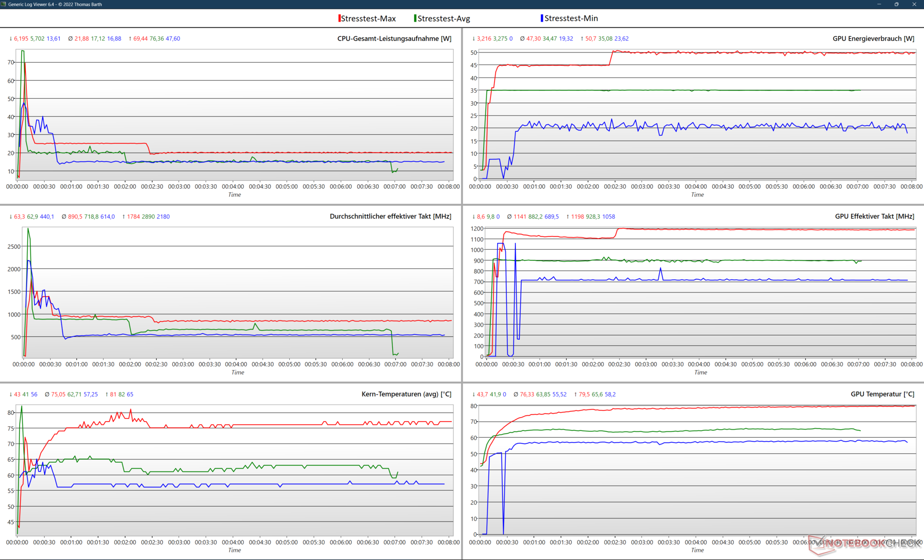This screenshot has width=924, height=560.
Task: Click the down-arrow minimum icon in GPU Temperatur stats
Action: coord(474,394)
